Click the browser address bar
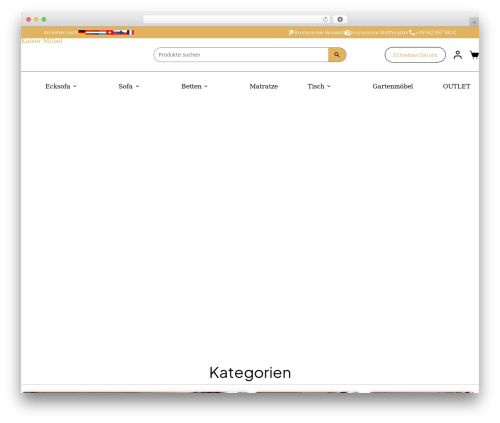 click(236, 19)
